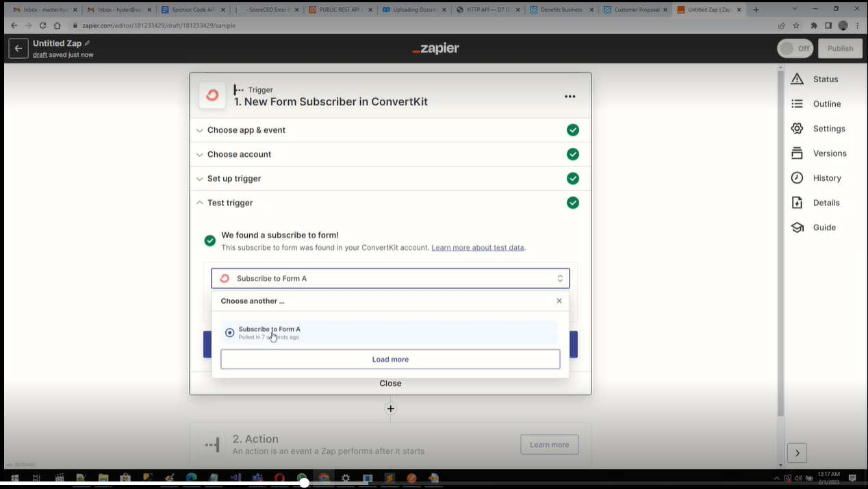Click the Publish button
The height and width of the screenshot is (489, 868).
point(840,49)
